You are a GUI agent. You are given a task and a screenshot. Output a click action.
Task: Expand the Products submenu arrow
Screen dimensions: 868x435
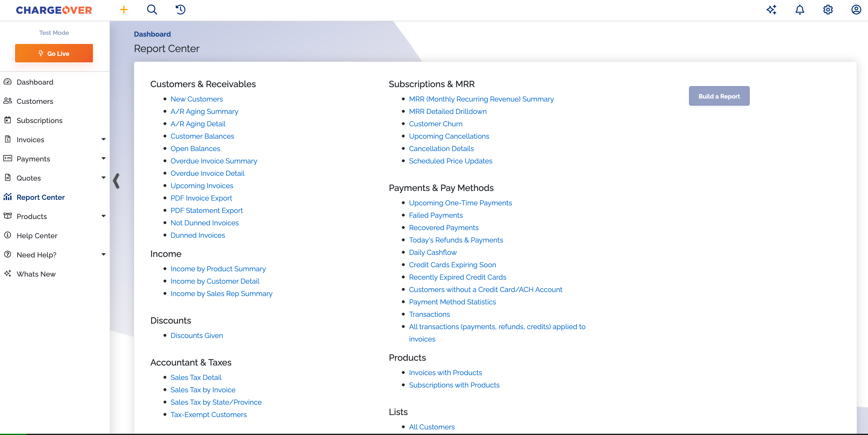click(103, 216)
